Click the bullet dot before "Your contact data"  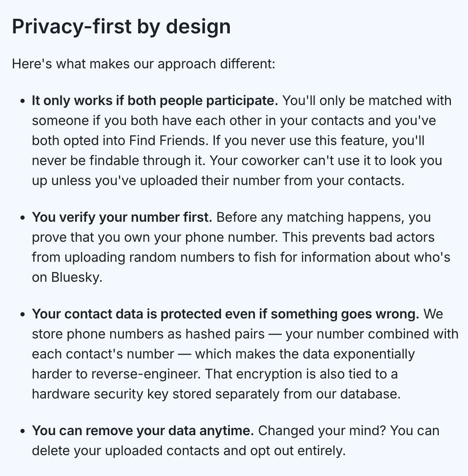pyautogui.click(x=23, y=315)
